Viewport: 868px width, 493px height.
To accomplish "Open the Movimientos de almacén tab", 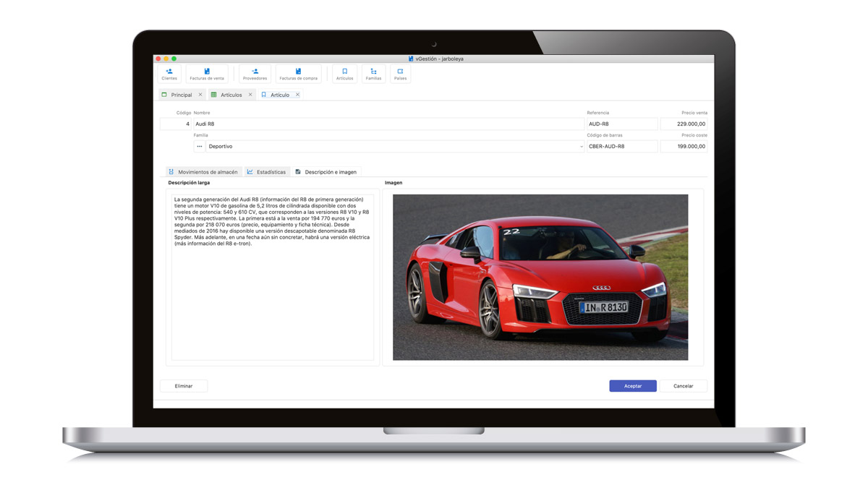I will point(203,172).
